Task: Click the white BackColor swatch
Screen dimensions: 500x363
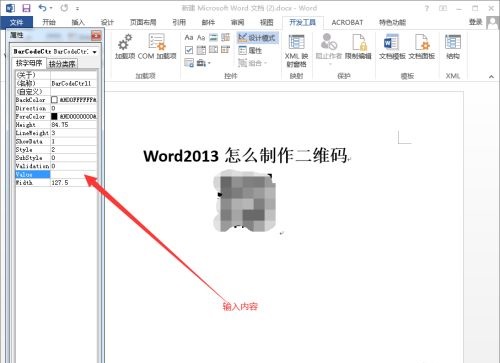Action: pos(54,100)
